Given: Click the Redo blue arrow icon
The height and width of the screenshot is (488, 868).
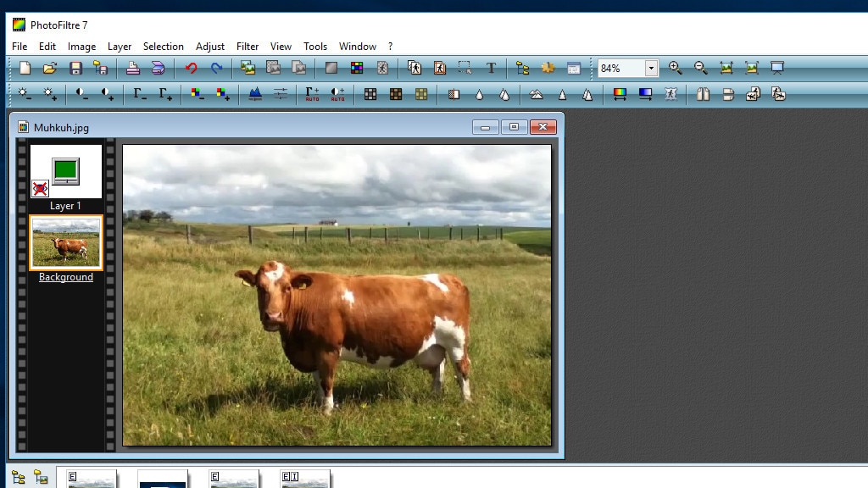Looking at the screenshot, I should click(216, 68).
